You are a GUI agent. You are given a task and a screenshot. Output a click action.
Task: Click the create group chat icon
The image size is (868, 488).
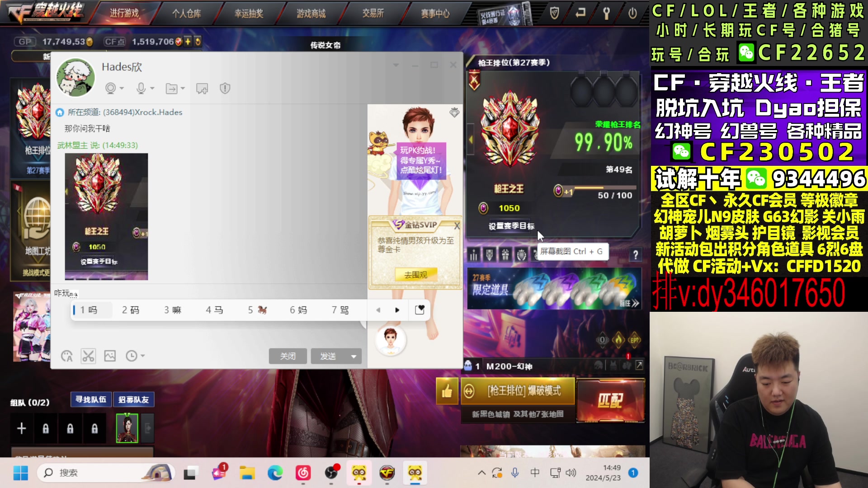coord(202,89)
